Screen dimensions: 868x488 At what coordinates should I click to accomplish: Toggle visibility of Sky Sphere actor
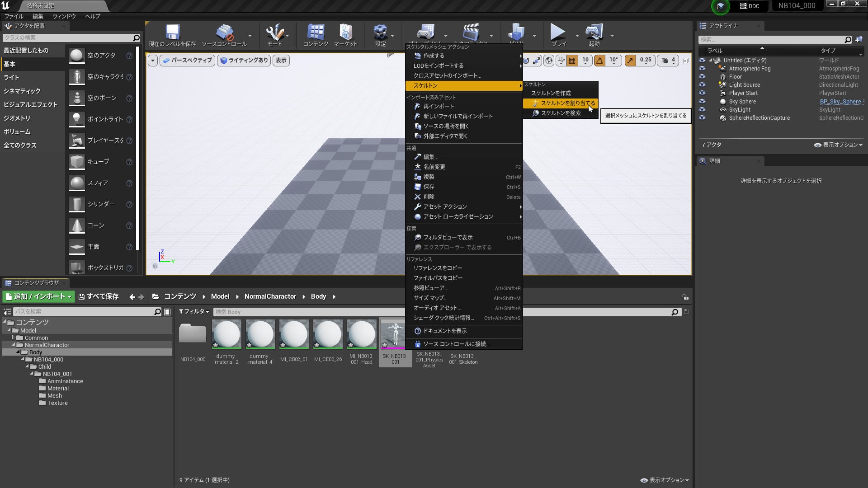(x=702, y=102)
